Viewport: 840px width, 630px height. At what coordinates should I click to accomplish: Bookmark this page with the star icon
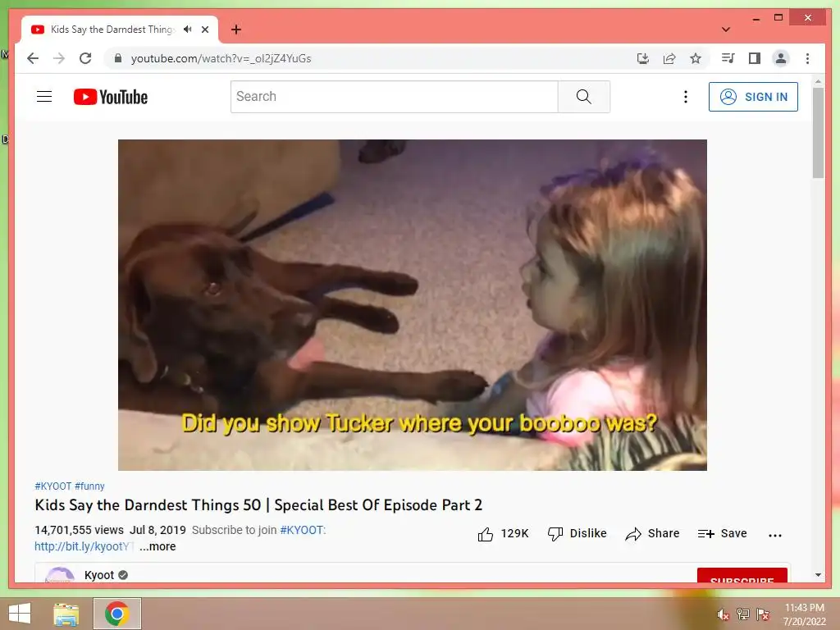tap(696, 58)
